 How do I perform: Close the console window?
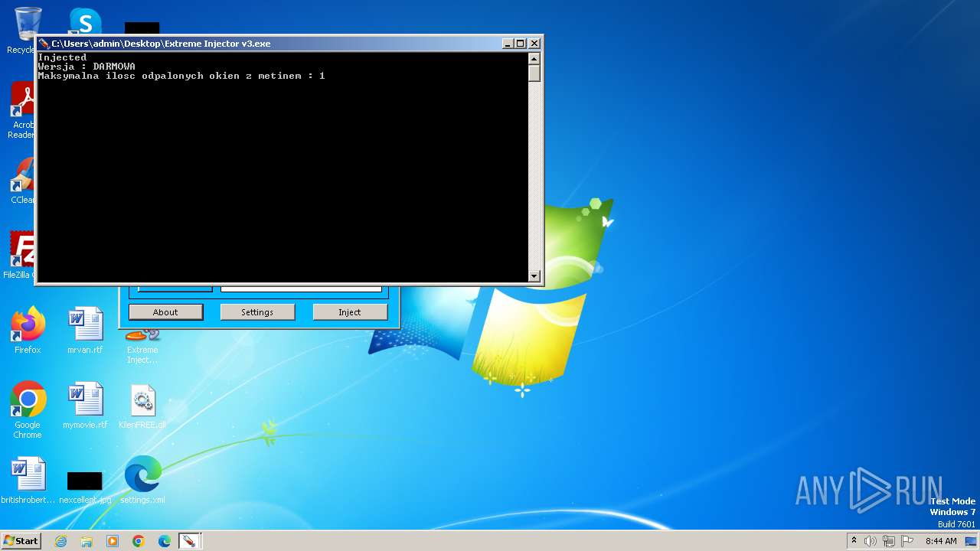tap(534, 44)
